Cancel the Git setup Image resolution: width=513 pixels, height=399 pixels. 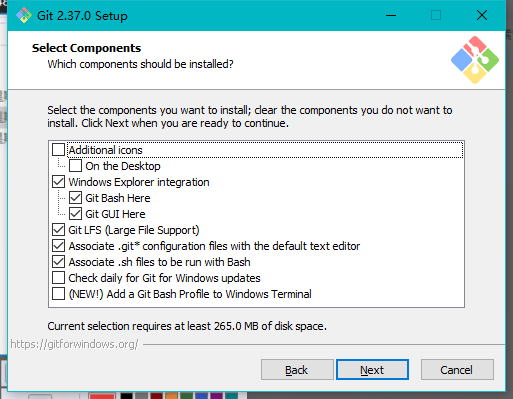click(x=457, y=370)
